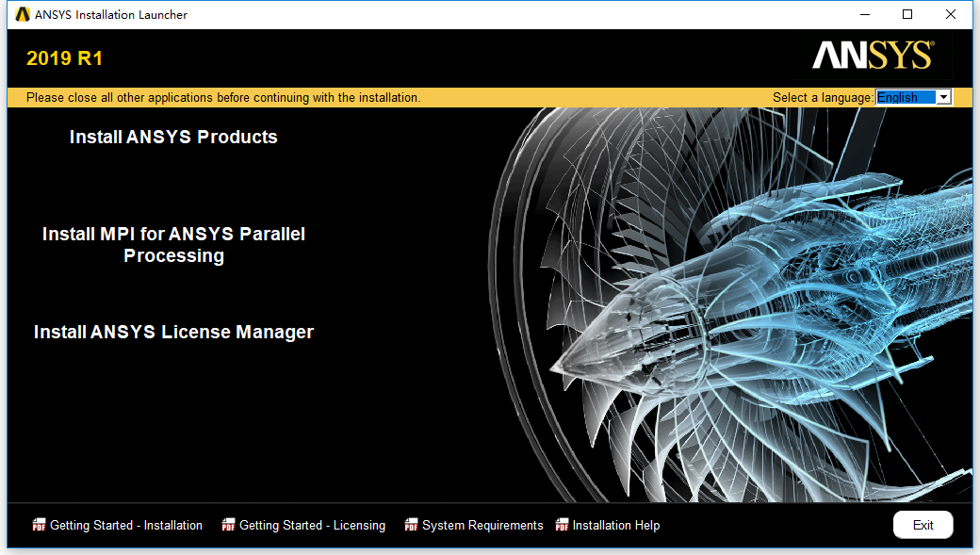The width and height of the screenshot is (980, 555).
Task: Click the ANSYS launcher title bar icon
Action: 23,14
